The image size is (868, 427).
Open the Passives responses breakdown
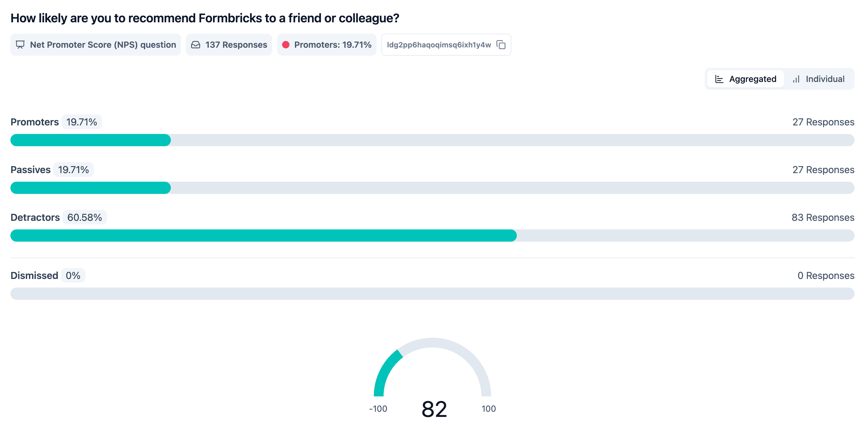pyautogui.click(x=823, y=170)
